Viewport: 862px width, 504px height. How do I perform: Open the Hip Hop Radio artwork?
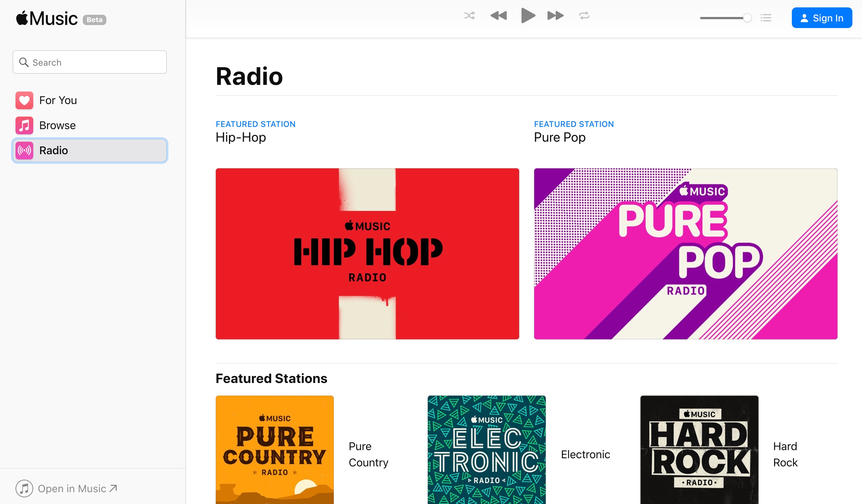point(367,254)
